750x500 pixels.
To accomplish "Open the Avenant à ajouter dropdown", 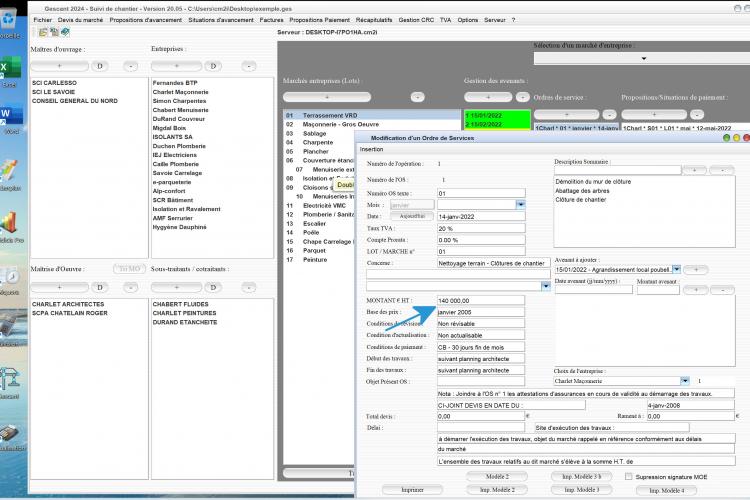I will click(x=676, y=269).
